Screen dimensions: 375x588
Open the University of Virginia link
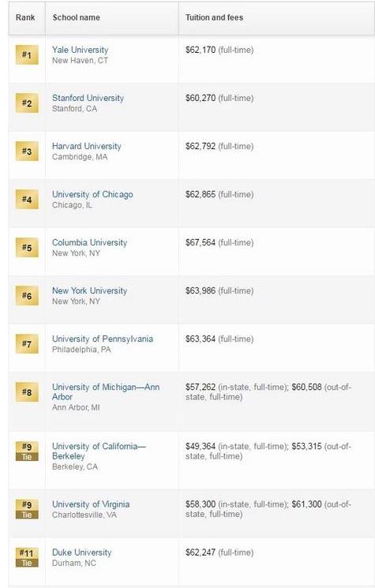coord(91,504)
